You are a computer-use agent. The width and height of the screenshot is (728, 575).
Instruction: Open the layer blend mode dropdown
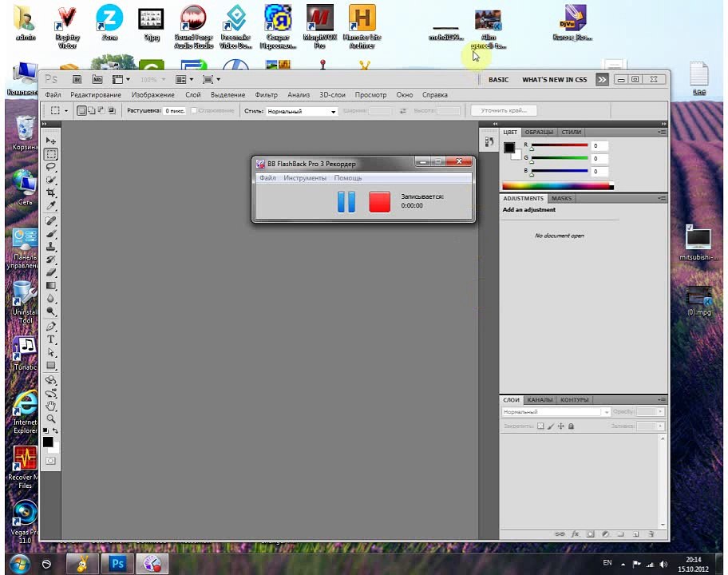(x=556, y=412)
